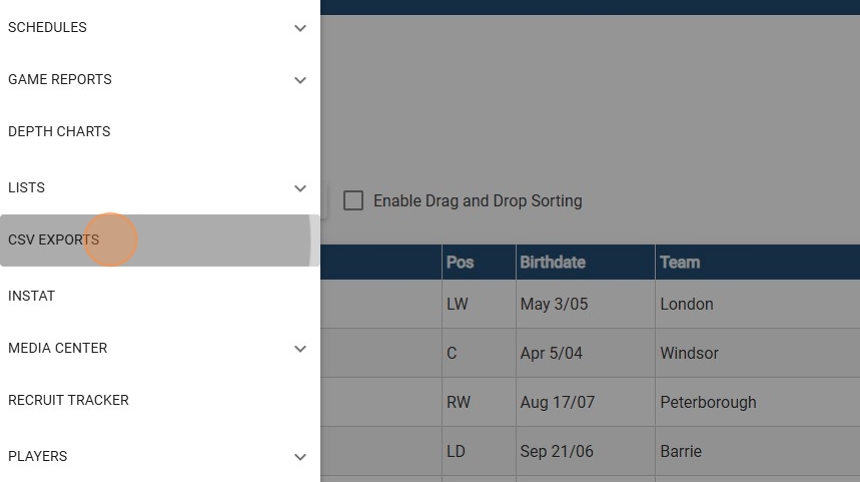Sort table by Pos column header
The height and width of the screenshot is (482, 860).
pyautogui.click(x=460, y=262)
